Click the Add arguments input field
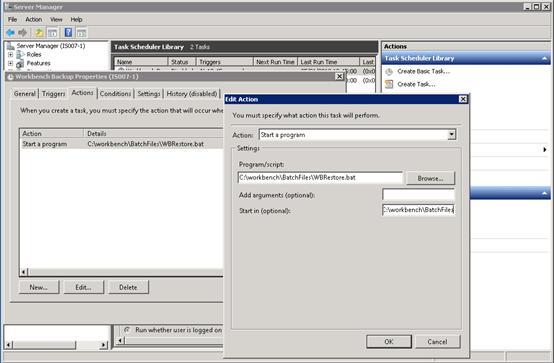 coord(418,194)
